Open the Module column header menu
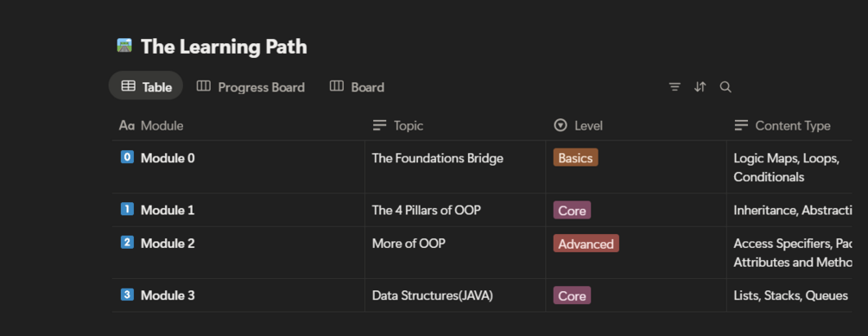Screen dimensions: 868x336 point(238,125)
